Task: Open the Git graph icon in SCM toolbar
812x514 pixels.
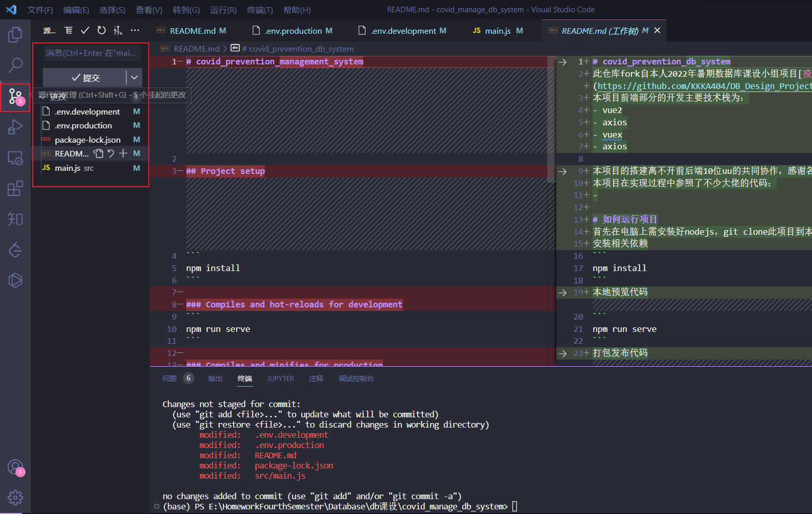Action: click(118, 31)
